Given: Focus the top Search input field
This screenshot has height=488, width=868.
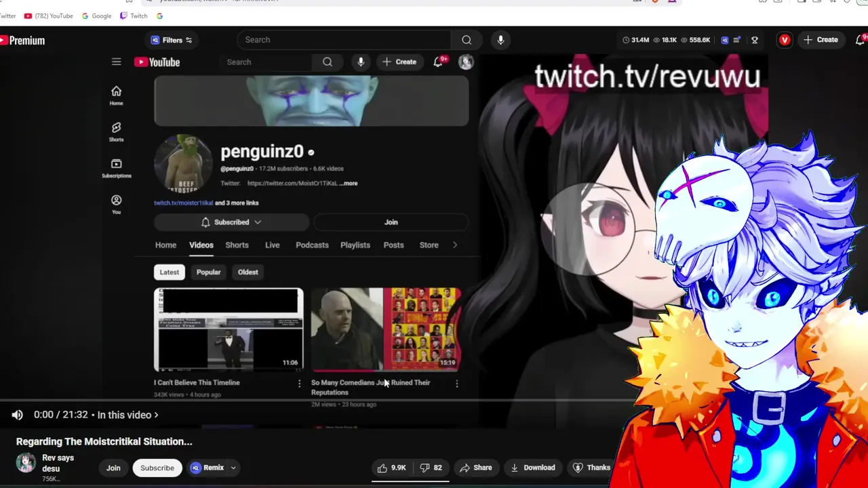Looking at the screenshot, I should [x=344, y=40].
